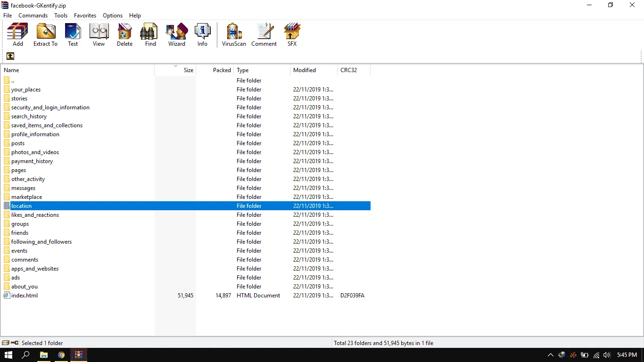The width and height of the screenshot is (644, 362).
Task: Select the about_you folder
Action: point(186,287)
